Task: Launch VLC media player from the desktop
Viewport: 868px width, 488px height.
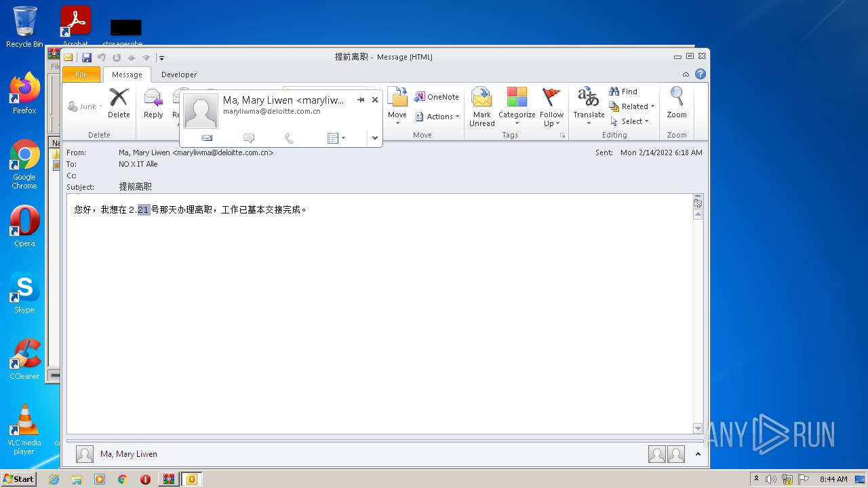Action: tap(24, 430)
